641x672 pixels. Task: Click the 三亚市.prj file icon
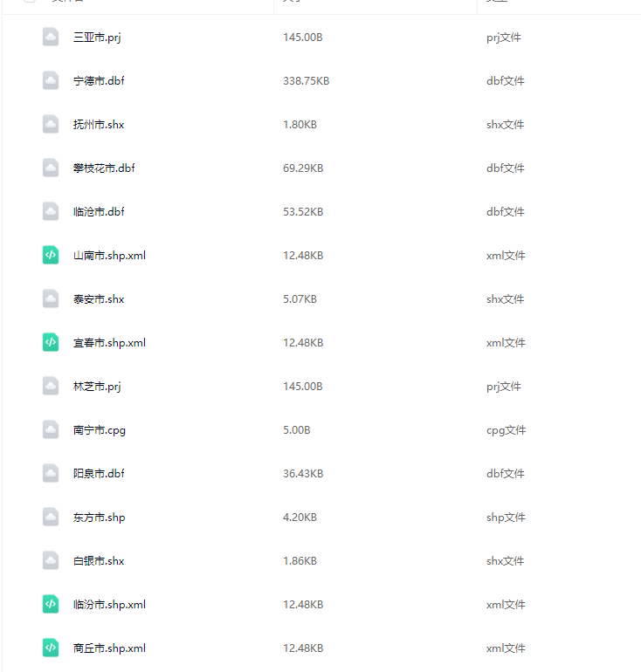51,37
